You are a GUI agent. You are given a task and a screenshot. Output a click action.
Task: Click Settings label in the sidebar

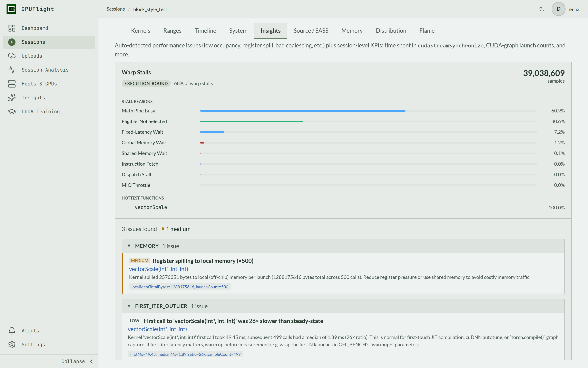(x=33, y=344)
